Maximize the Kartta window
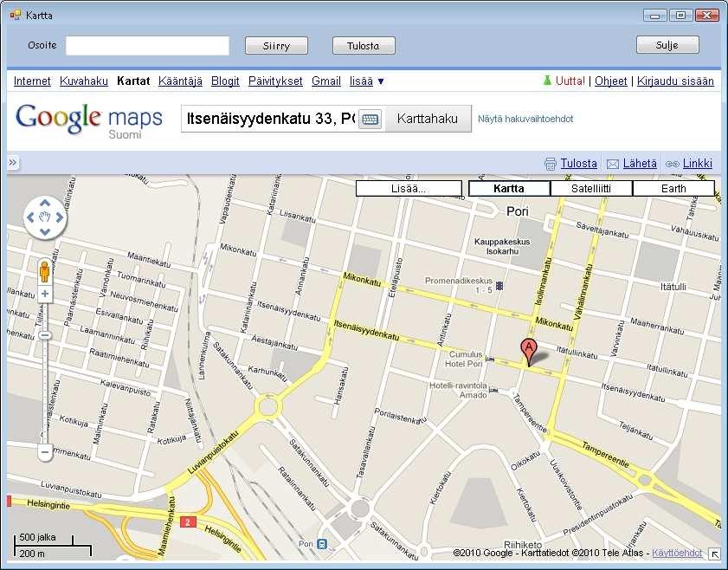This screenshot has width=728, height=570. coord(680,16)
